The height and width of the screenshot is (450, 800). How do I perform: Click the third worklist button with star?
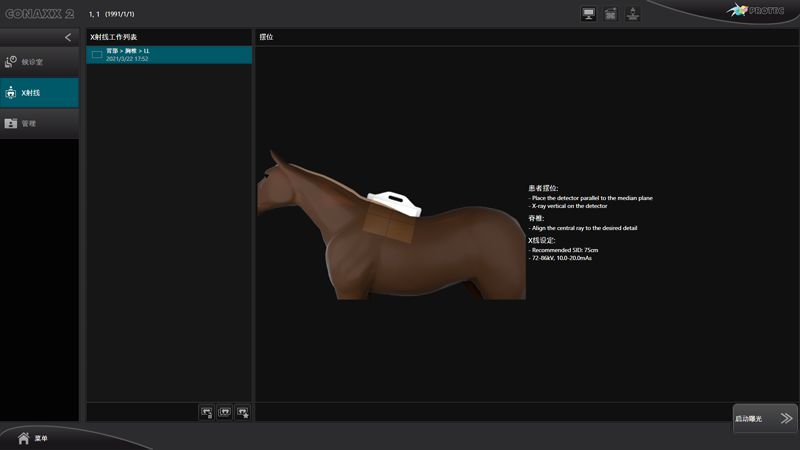click(x=242, y=412)
